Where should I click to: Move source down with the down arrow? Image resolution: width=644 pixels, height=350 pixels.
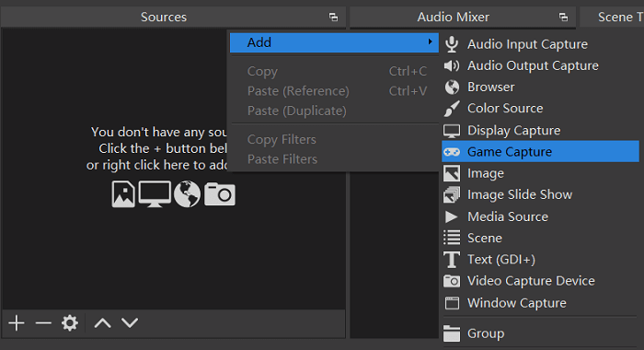(130, 323)
